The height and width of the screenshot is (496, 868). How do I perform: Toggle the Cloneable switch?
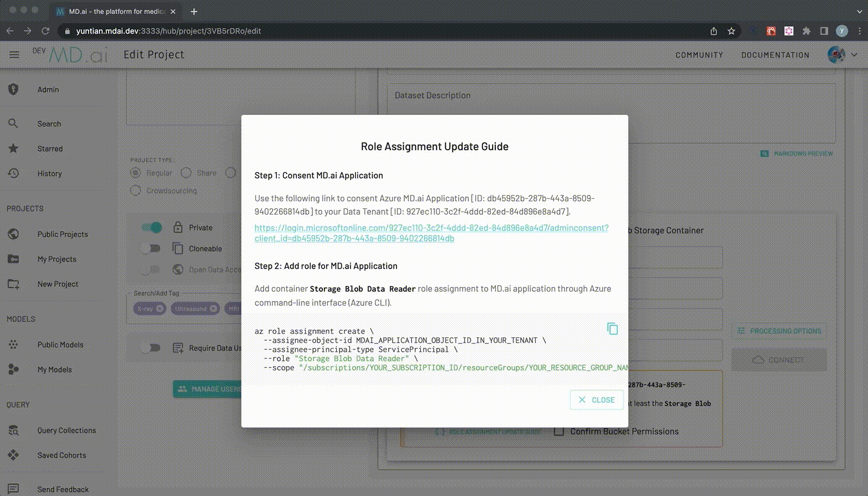click(x=151, y=249)
